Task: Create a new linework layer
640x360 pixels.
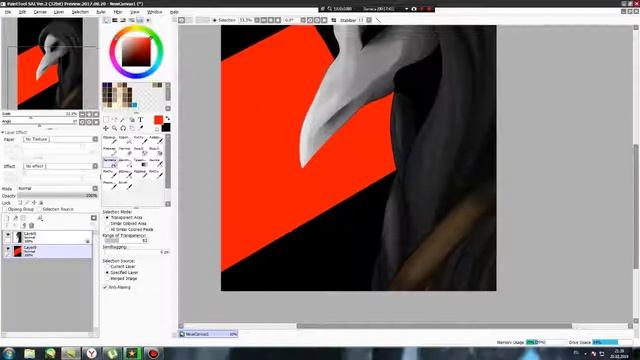Action: pos(16,218)
